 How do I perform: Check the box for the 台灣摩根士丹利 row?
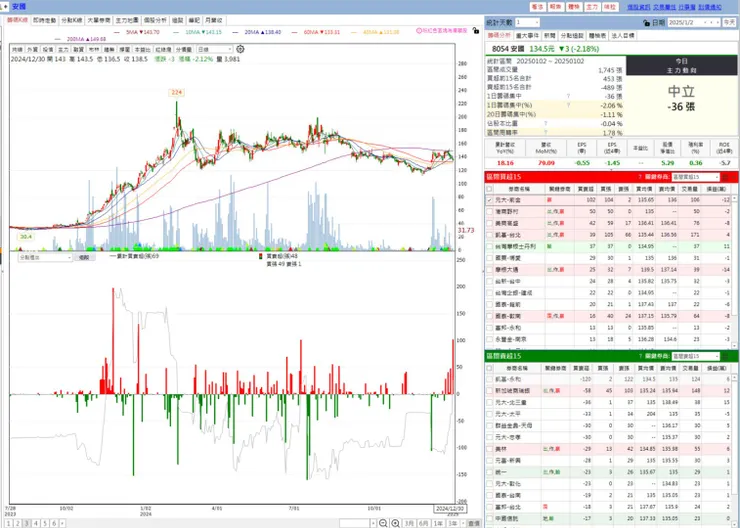489,246
